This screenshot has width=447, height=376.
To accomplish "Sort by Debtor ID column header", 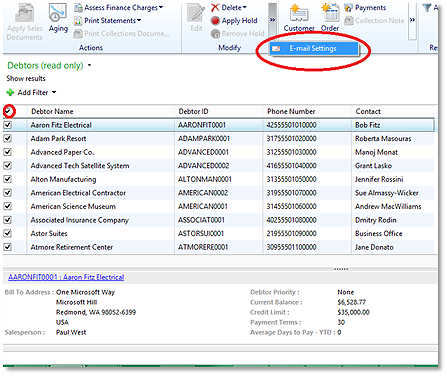I will tap(193, 111).
